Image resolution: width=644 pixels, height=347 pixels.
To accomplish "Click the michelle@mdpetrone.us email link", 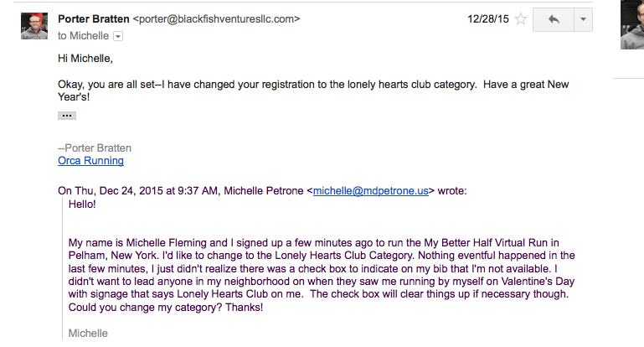I will (370, 191).
